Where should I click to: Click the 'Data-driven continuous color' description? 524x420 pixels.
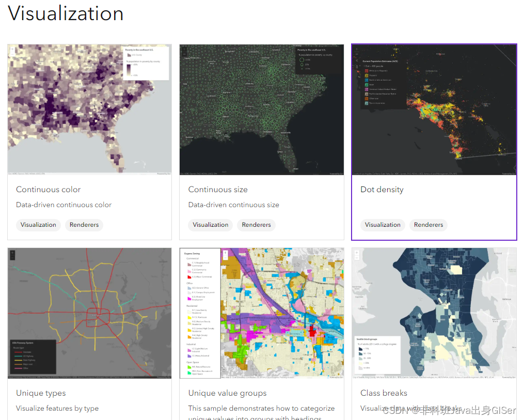click(64, 205)
